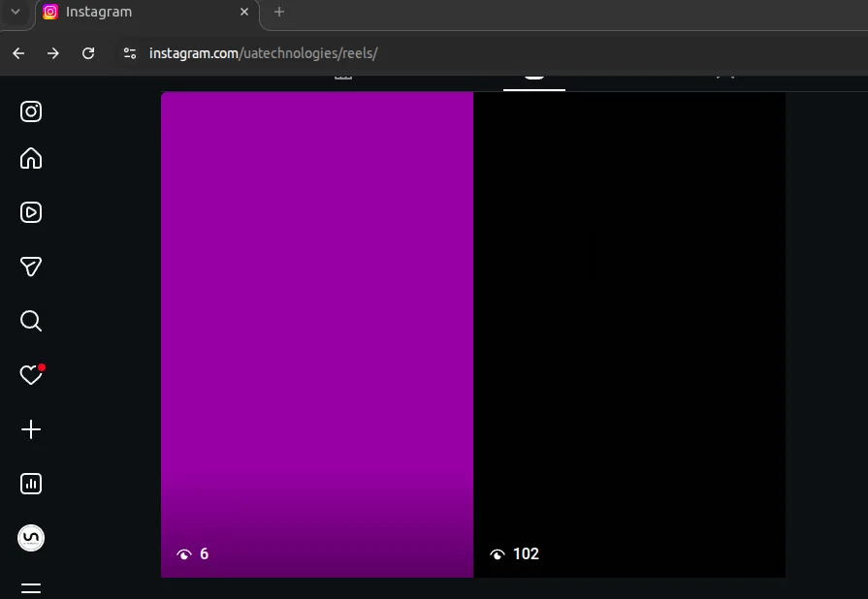Click the address bar URL
The width and height of the screenshot is (868, 599).
pos(264,53)
